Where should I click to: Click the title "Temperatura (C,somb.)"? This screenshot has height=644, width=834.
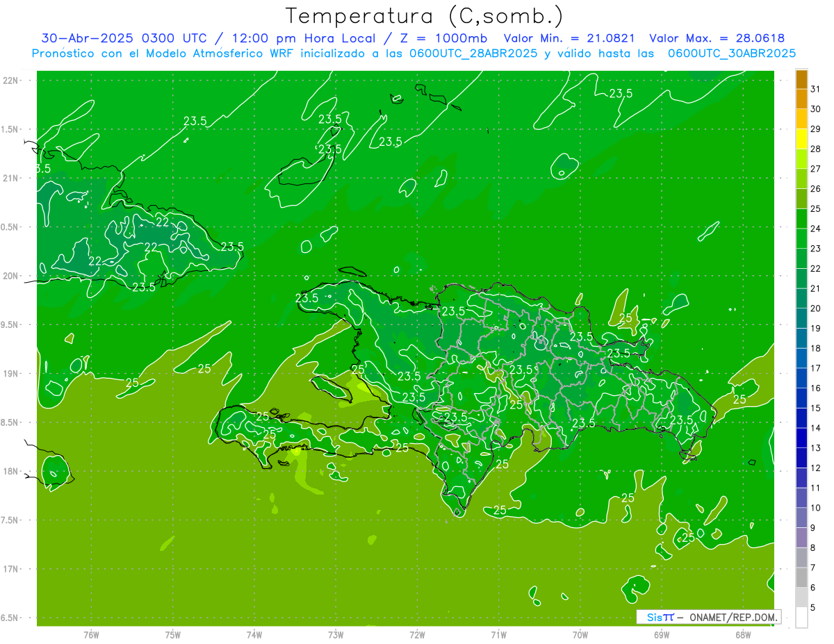(424, 16)
